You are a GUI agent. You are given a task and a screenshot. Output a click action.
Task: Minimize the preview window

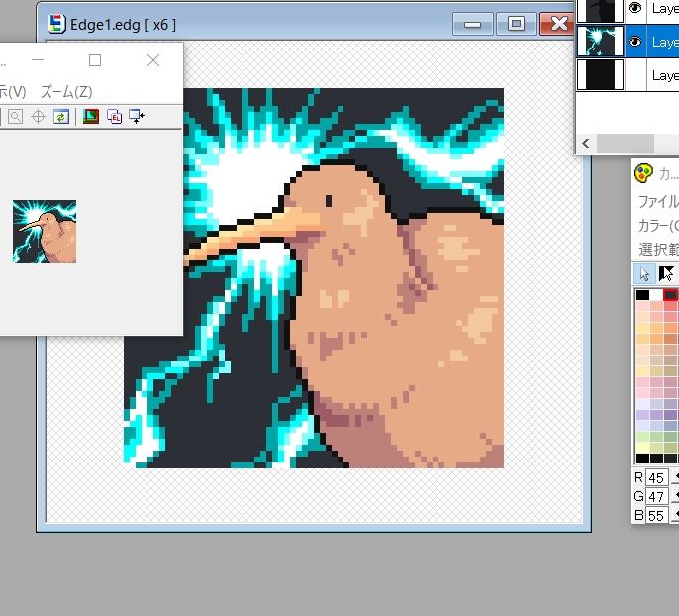click(x=38, y=60)
